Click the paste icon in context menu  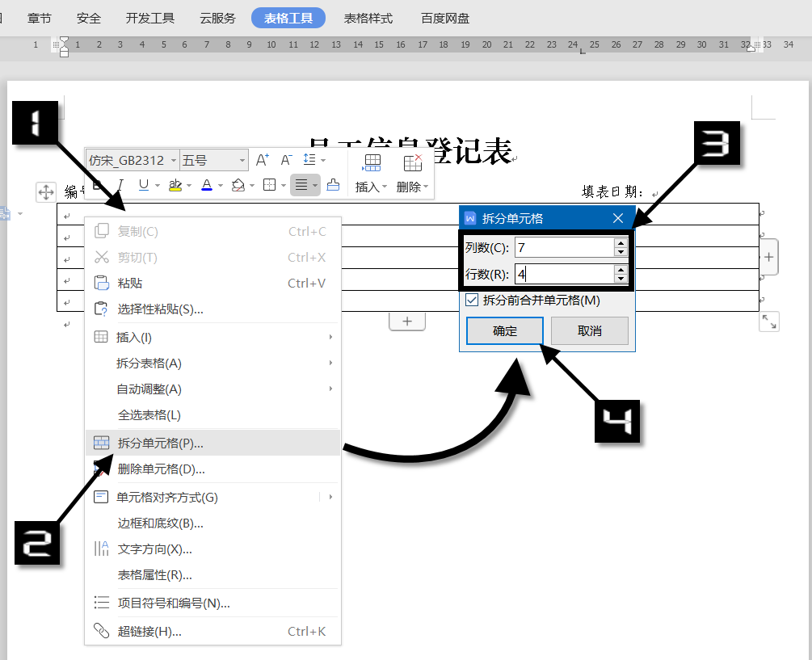tap(102, 283)
